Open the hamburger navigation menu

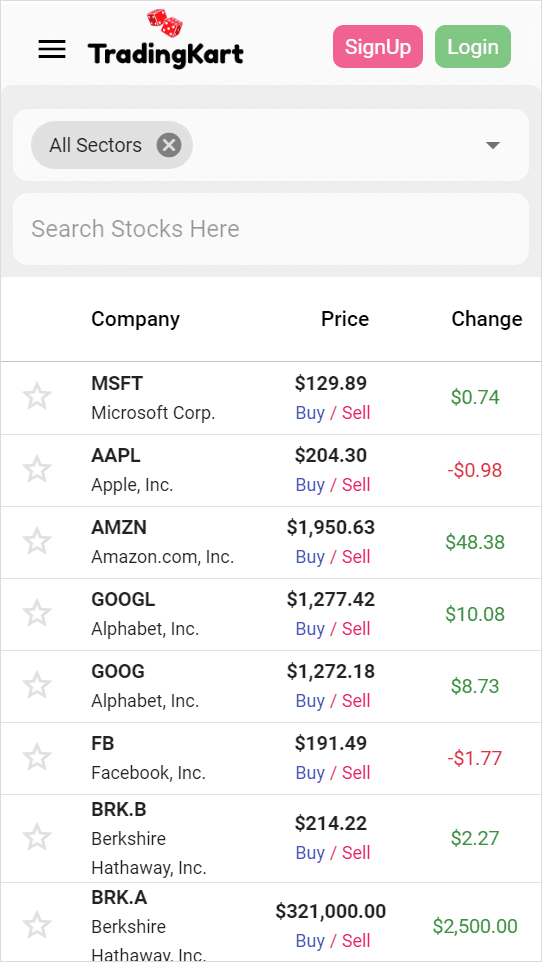click(x=52, y=49)
